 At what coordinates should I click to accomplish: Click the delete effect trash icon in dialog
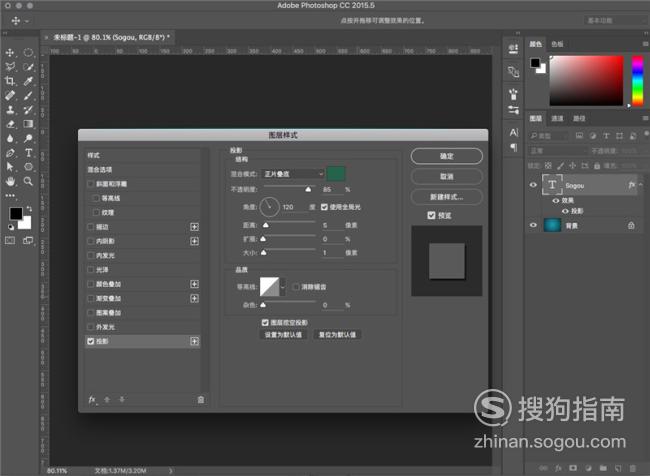[x=201, y=400]
